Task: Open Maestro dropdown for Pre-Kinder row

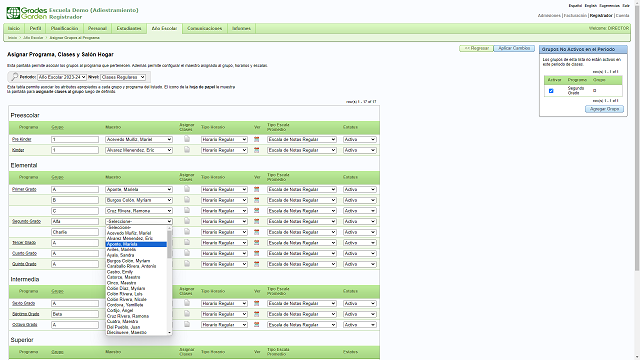Action: (x=139, y=140)
